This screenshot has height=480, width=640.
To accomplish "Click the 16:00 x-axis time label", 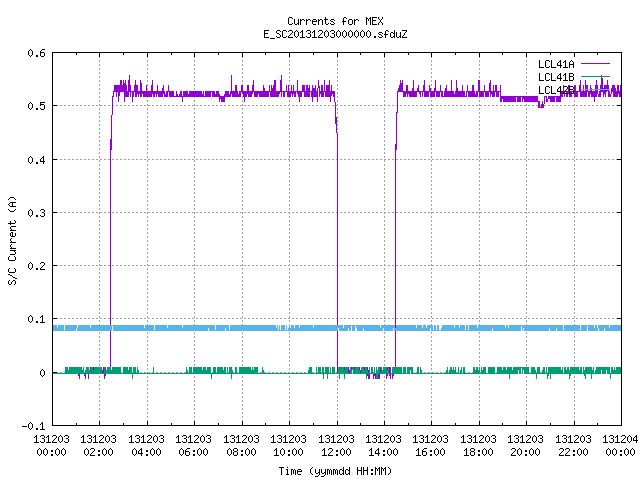I will 431,452.
